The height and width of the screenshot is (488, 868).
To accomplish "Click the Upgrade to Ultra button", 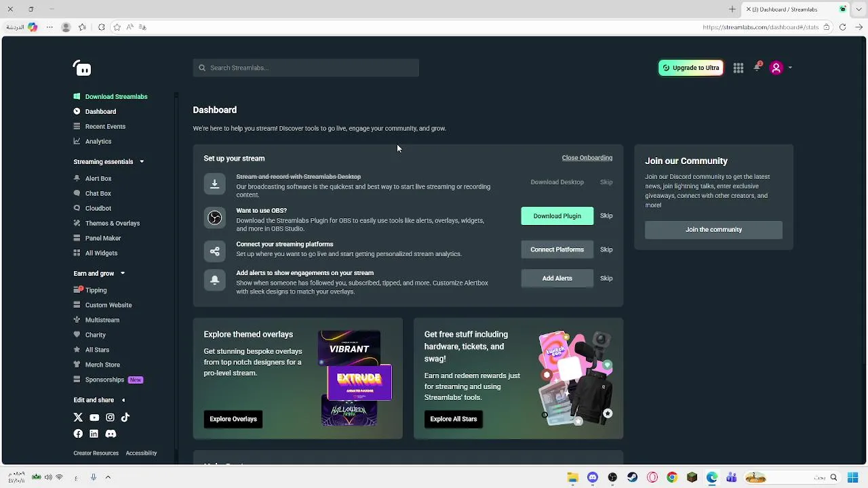I will coord(691,68).
